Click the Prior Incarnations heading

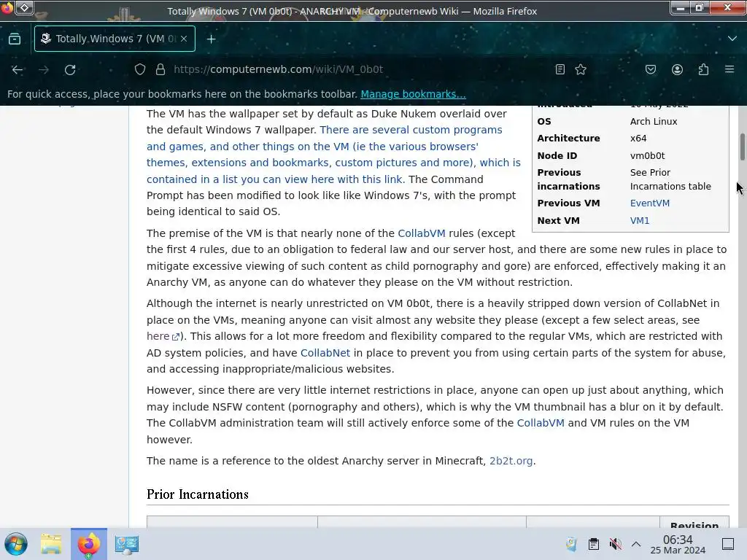pos(198,494)
